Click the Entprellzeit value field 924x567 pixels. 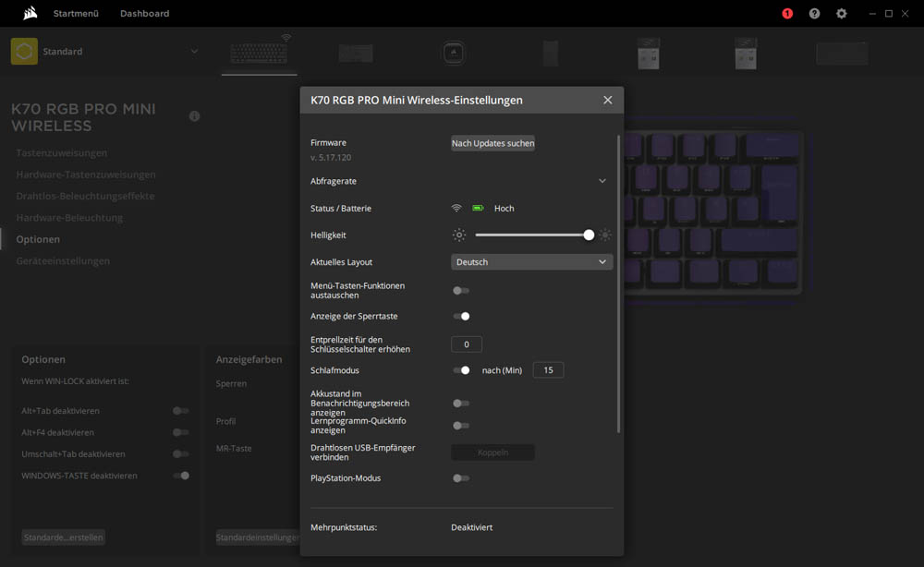tap(466, 344)
